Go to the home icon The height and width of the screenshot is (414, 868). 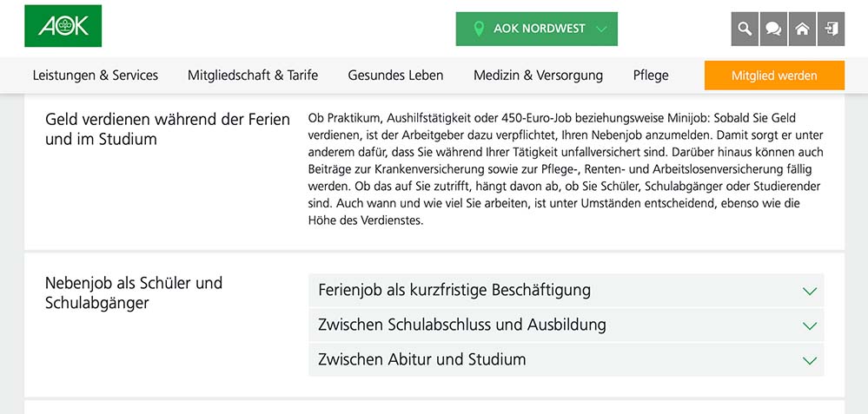pyautogui.click(x=802, y=29)
